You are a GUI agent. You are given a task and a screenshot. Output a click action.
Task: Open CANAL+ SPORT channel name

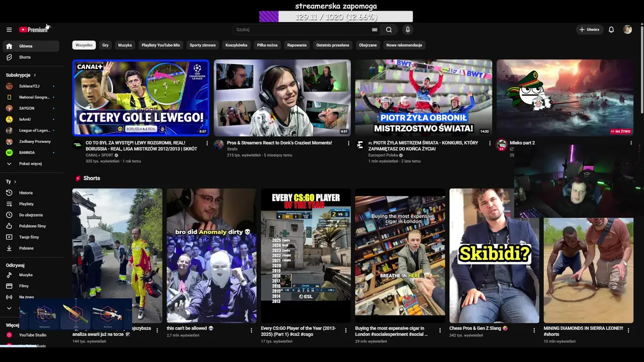click(x=100, y=155)
